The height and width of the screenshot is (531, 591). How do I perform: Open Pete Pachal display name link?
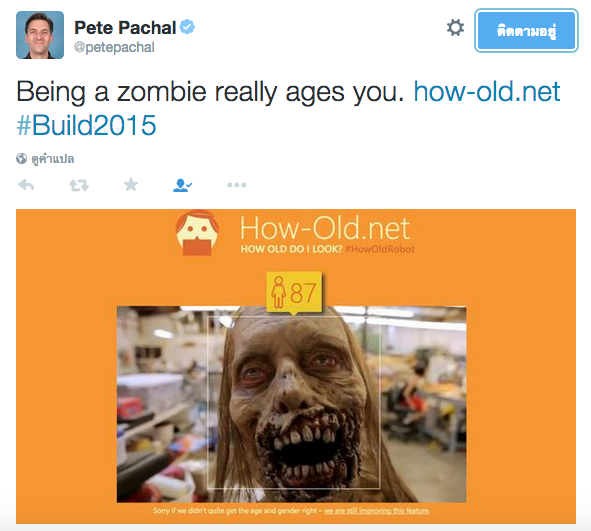(125, 28)
